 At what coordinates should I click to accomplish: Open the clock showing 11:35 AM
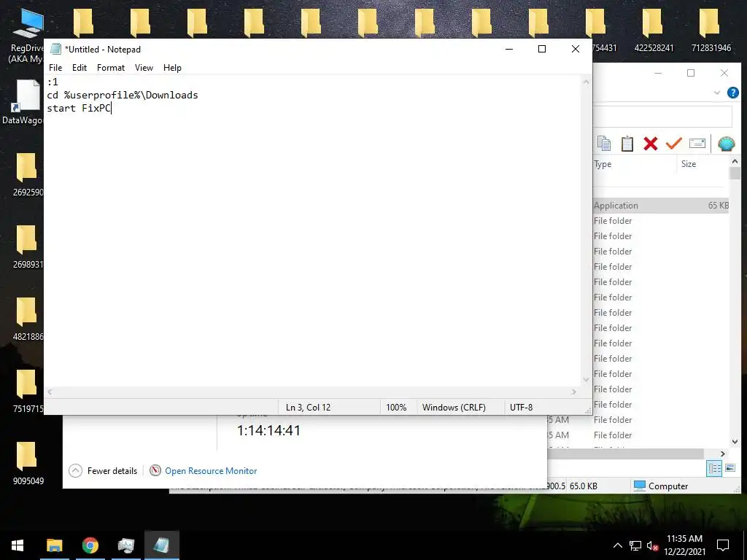pyautogui.click(x=684, y=545)
